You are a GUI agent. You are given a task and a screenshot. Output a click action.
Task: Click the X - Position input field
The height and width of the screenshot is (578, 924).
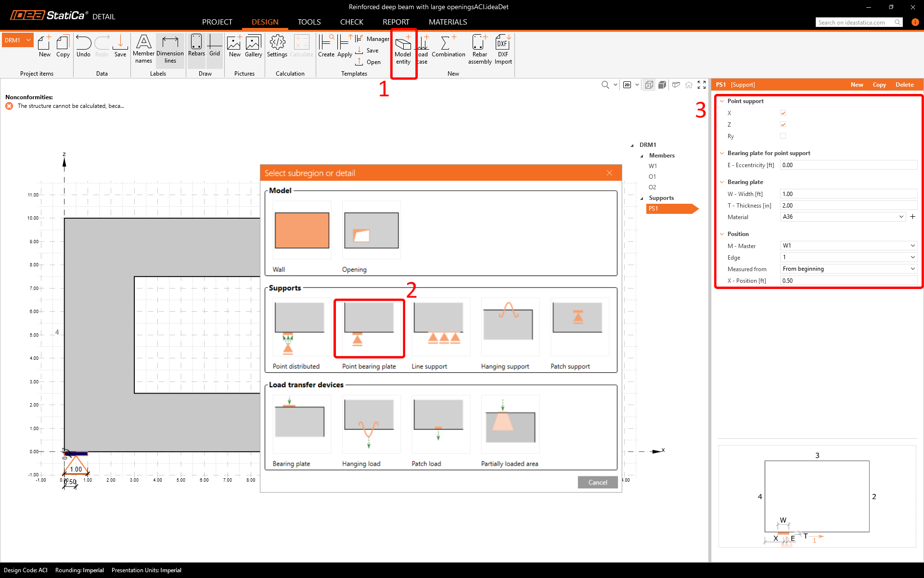click(x=848, y=280)
